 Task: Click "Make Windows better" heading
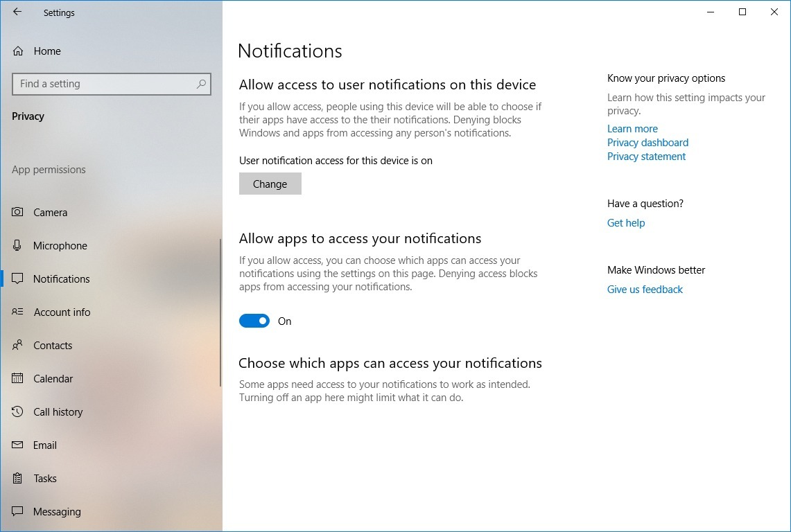pos(656,269)
